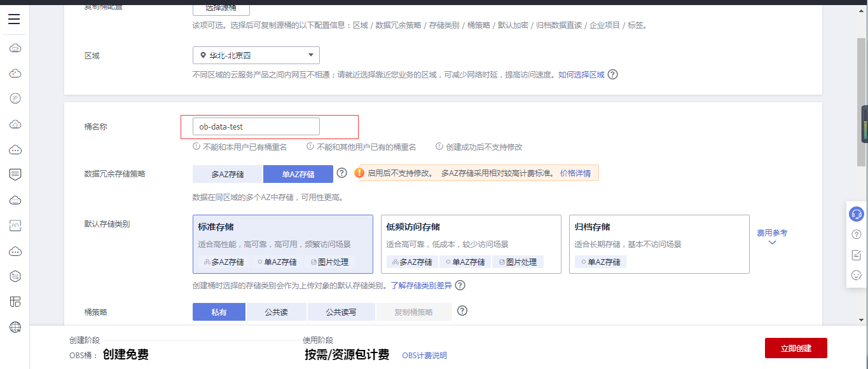The width and height of the screenshot is (868, 369).
Task: Open the 华北-北京四 region dropdown
Action: 256,55
